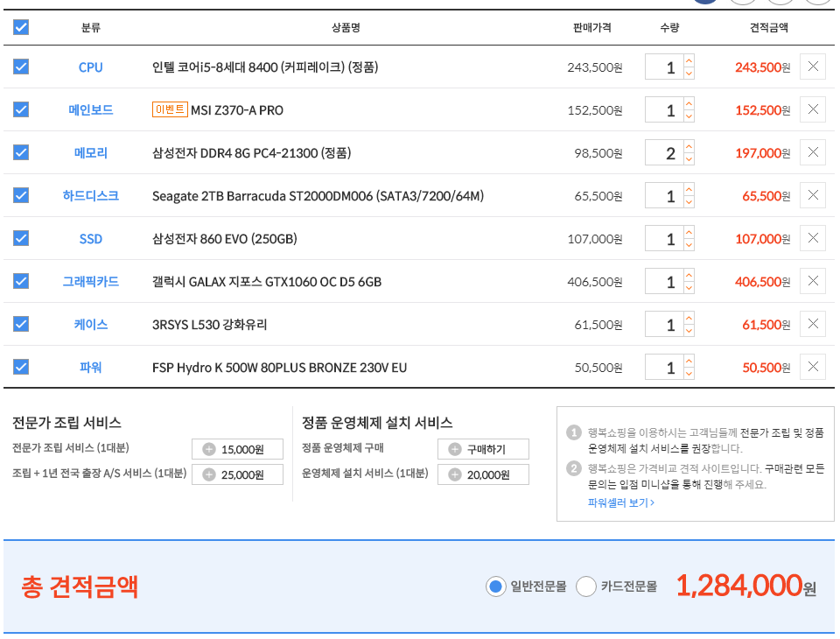Click product name MSI Z370-A PRO

coord(237,110)
